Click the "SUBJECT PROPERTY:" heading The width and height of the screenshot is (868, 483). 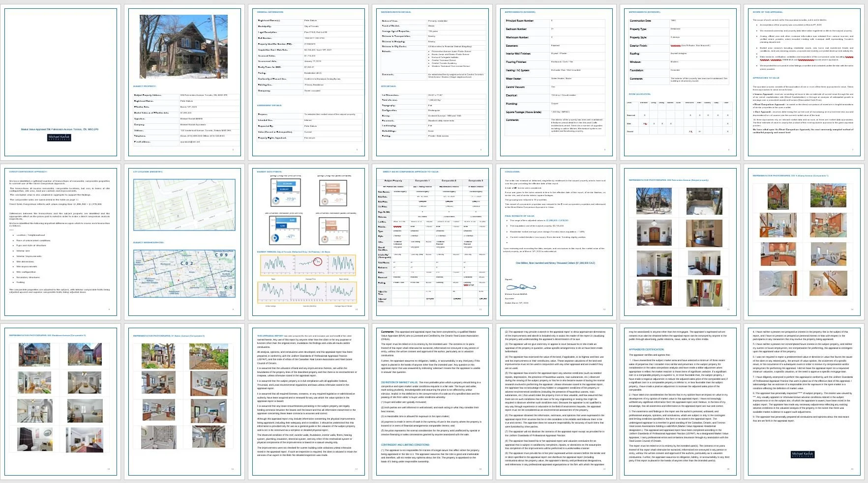[145, 86]
